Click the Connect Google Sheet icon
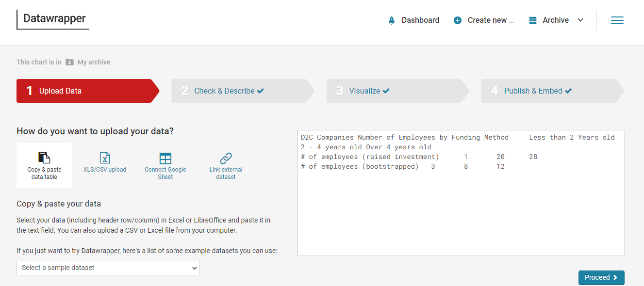This screenshot has width=644, height=286. pos(165,158)
